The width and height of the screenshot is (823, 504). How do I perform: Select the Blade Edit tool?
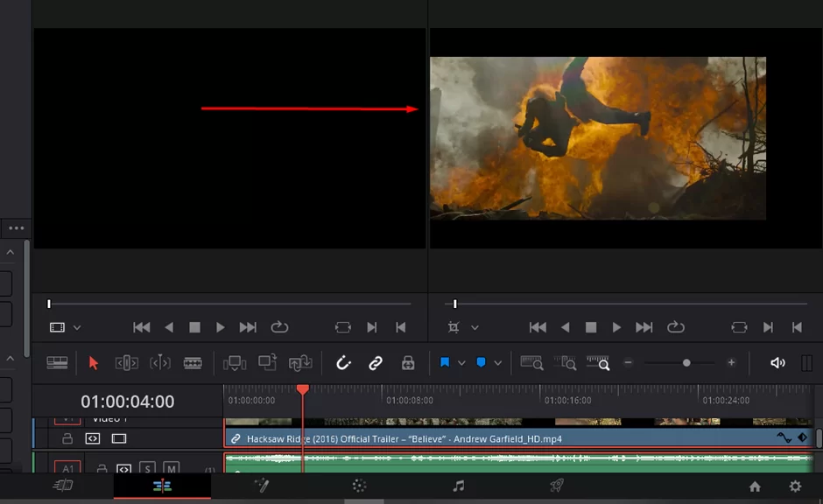193,363
